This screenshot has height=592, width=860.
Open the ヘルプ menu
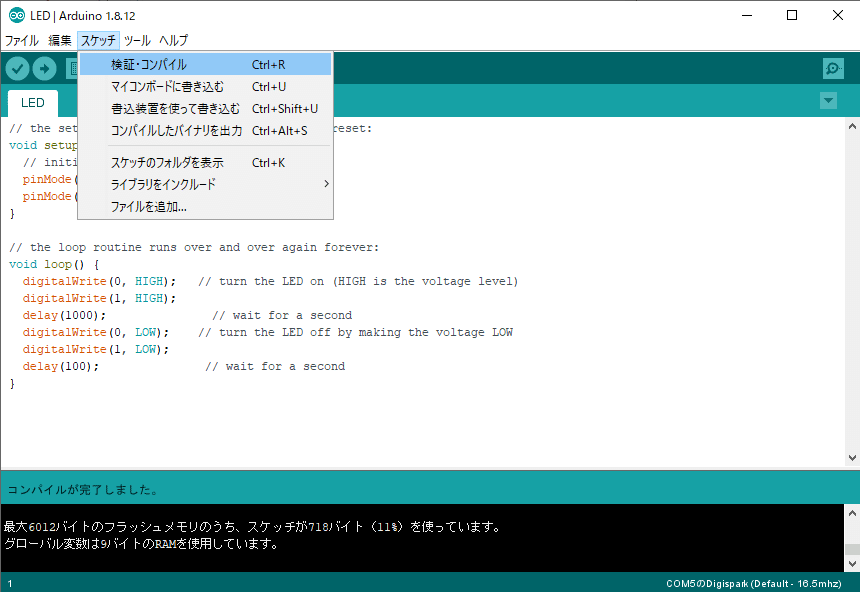[x=174, y=41]
